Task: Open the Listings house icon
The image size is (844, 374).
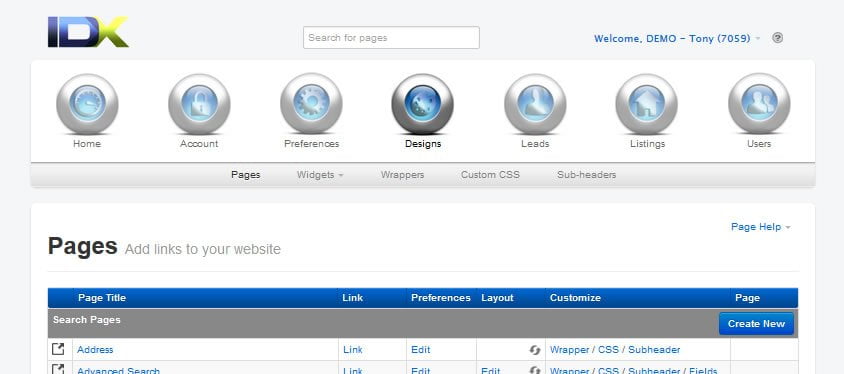Action: [x=646, y=104]
